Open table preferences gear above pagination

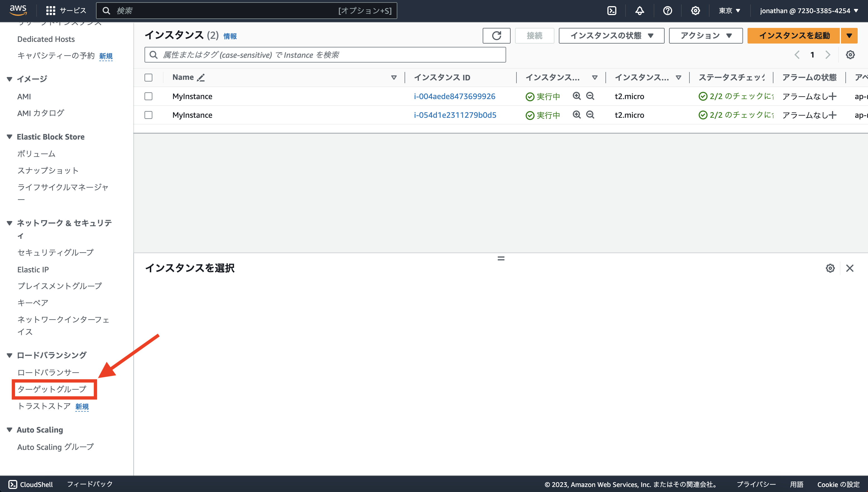(850, 54)
